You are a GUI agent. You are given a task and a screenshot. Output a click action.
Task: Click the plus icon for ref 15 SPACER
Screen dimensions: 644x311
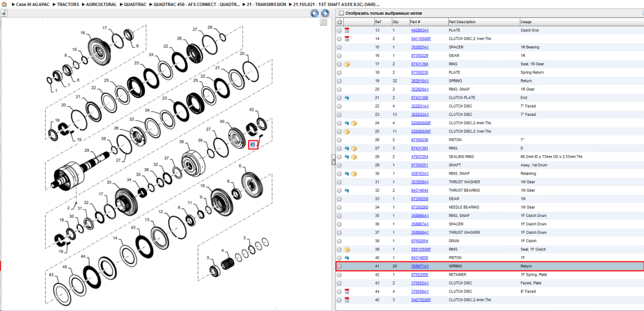pyautogui.click(x=339, y=47)
